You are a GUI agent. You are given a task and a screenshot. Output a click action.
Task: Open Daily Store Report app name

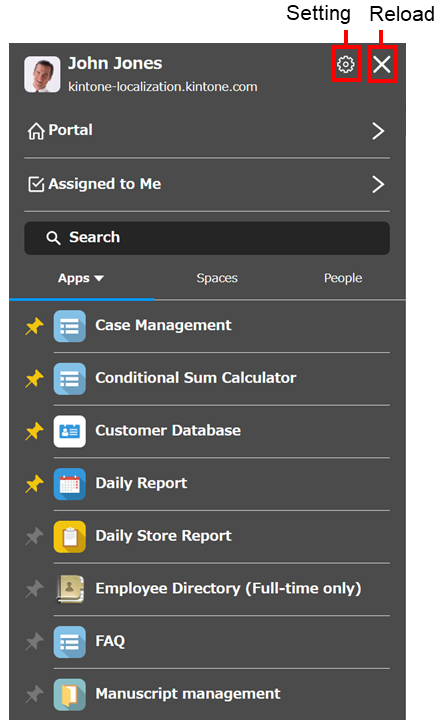[x=163, y=536]
